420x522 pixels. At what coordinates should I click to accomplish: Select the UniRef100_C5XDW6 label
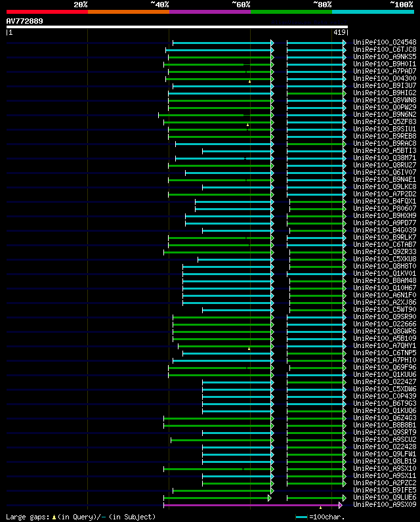[x=385, y=389]
